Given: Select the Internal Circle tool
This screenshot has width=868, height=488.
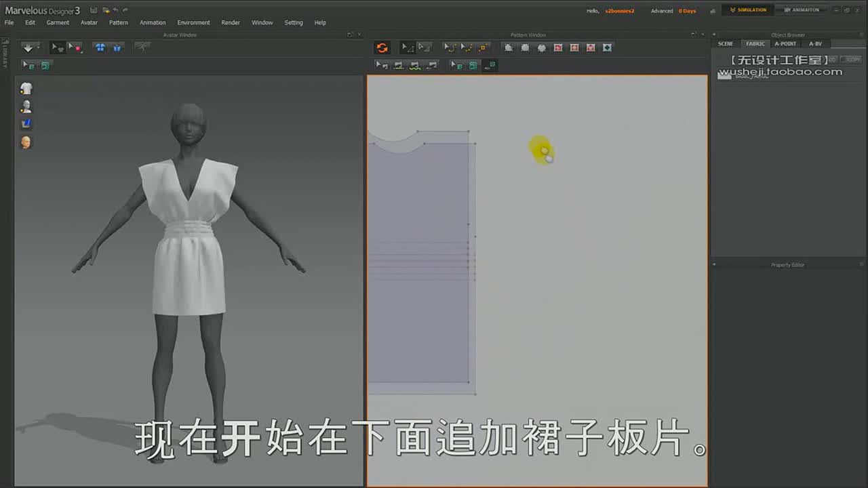Looking at the screenshot, I should point(591,47).
